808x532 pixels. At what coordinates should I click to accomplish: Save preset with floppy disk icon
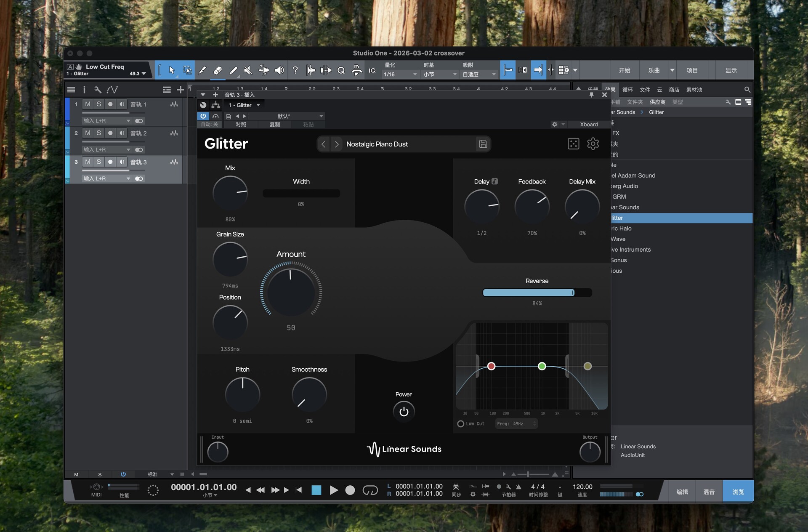click(x=483, y=144)
